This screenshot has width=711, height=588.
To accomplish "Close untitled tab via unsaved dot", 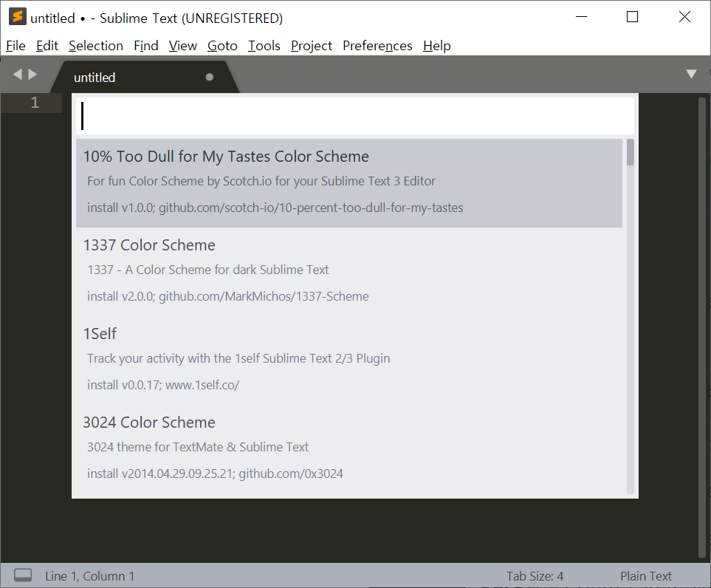I will point(210,77).
